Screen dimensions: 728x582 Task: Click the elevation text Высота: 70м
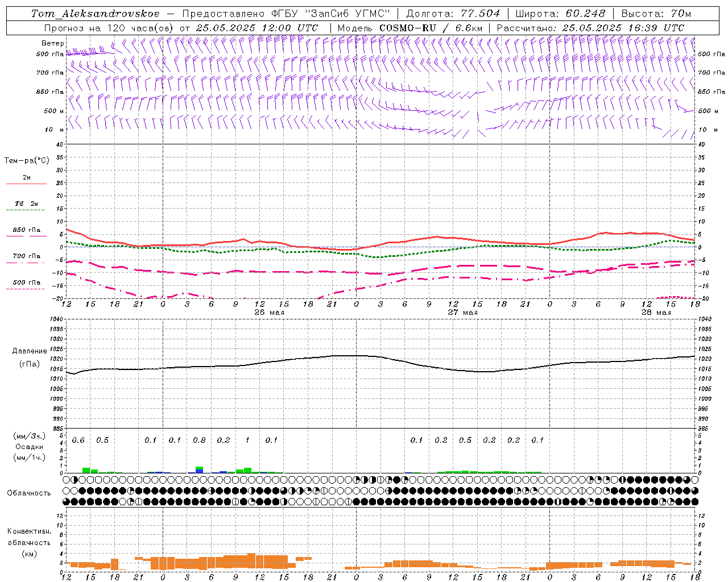click(x=656, y=14)
